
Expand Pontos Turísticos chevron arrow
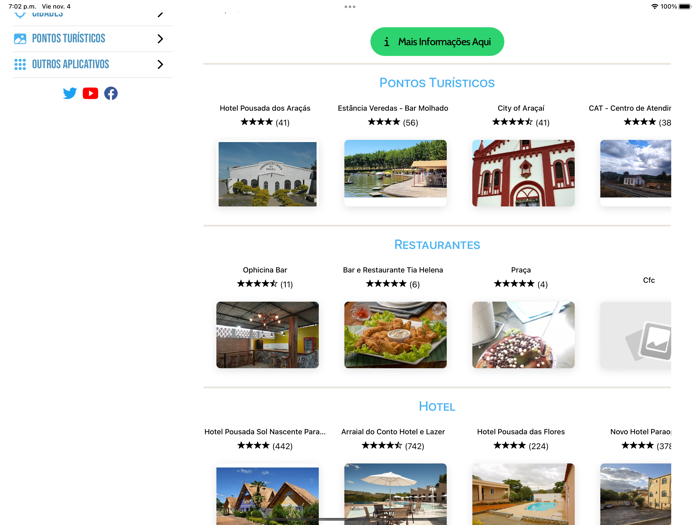(160, 39)
